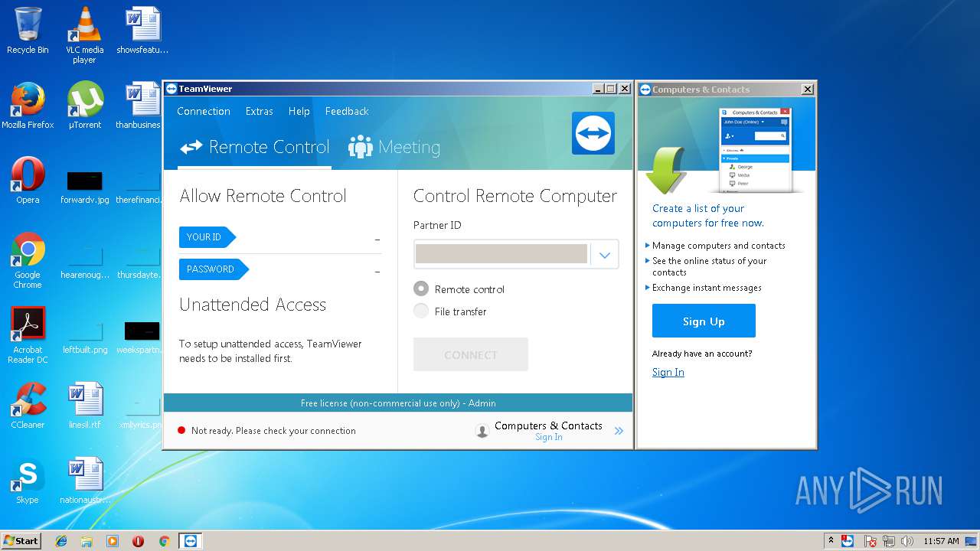Click the TeamViewer system tray icon
This screenshot has width=980, height=551.
848,541
